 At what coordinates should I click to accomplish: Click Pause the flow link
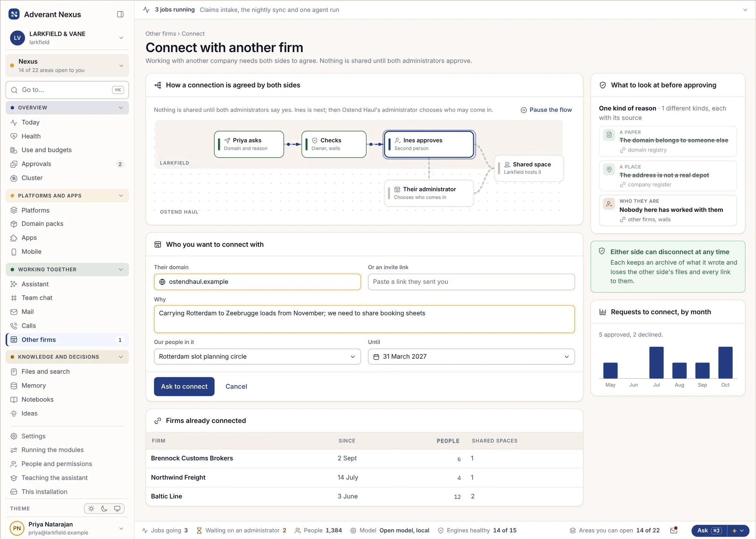coord(546,110)
